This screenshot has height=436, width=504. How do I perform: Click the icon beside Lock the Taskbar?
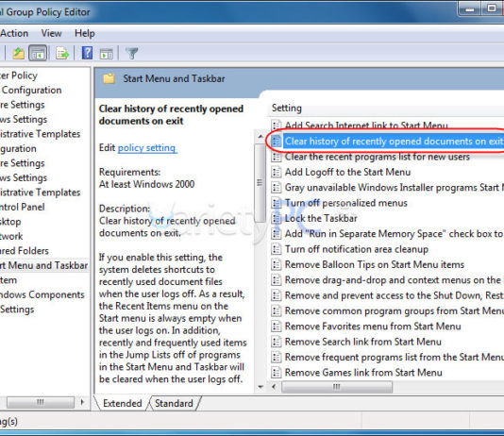[x=276, y=219]
